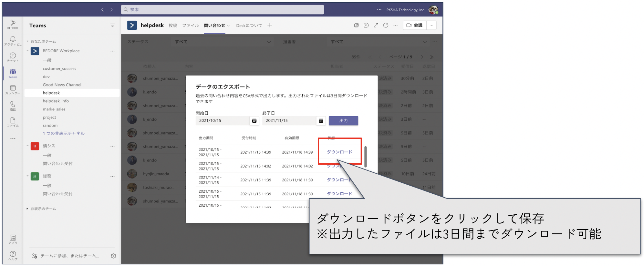Select the Teams sidebar icon

13,73
